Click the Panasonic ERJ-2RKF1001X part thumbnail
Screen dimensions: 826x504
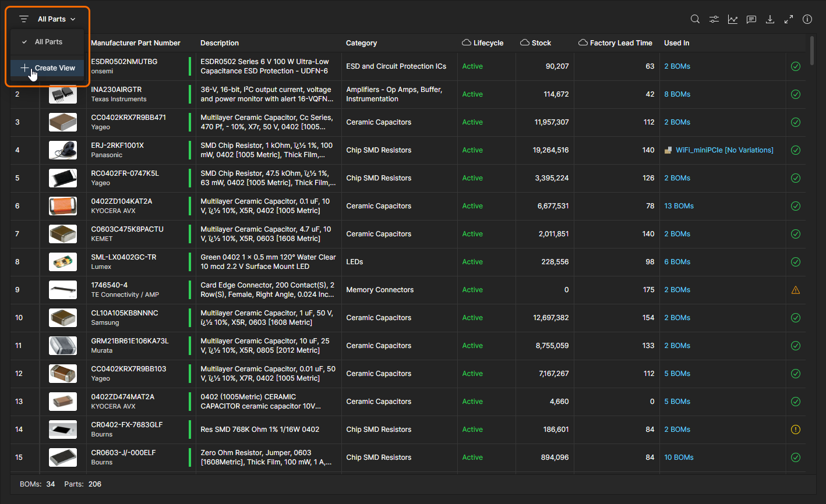63,150
